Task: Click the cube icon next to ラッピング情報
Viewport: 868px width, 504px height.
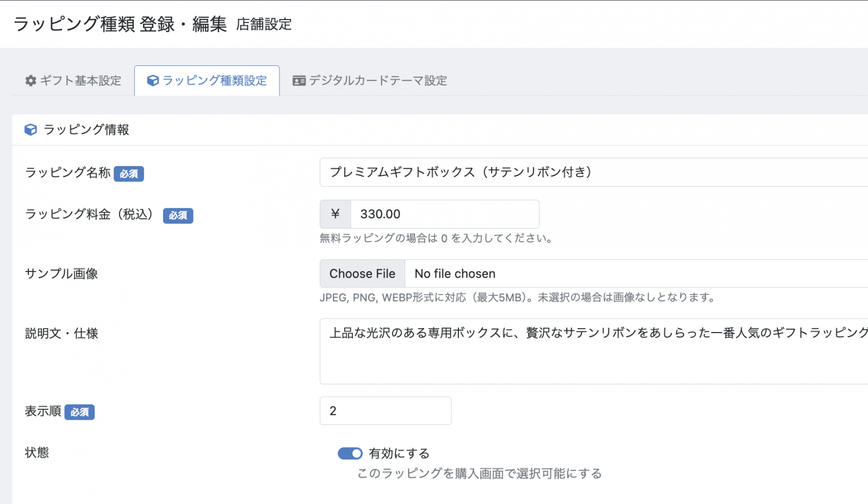Action: tap(30, 130)
